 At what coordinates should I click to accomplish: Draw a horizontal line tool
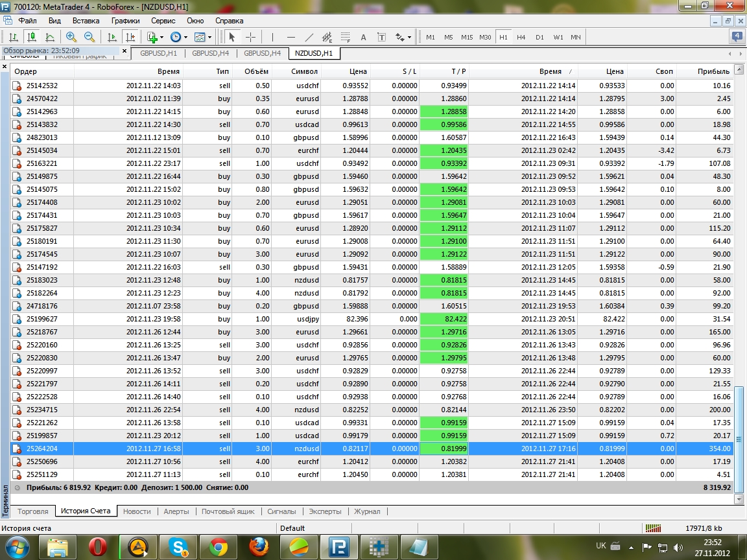(x=291, y=37)
